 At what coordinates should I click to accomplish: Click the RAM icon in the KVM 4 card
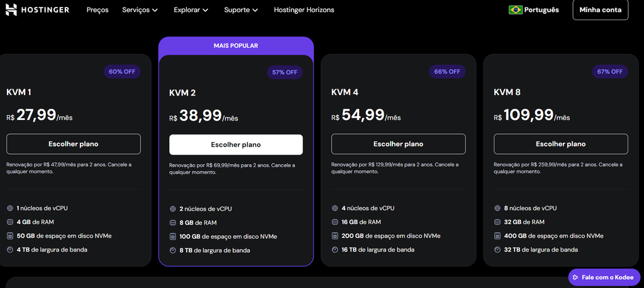(335, 222)
